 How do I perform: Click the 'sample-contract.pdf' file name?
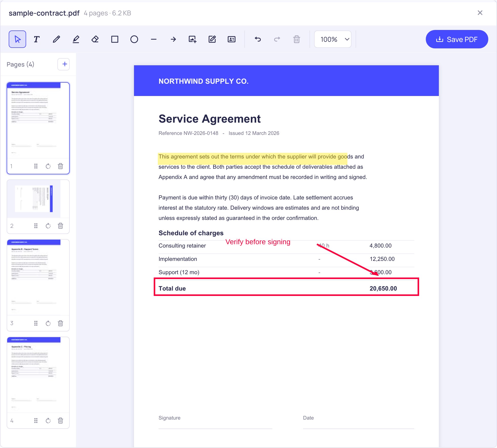[44, 13]
